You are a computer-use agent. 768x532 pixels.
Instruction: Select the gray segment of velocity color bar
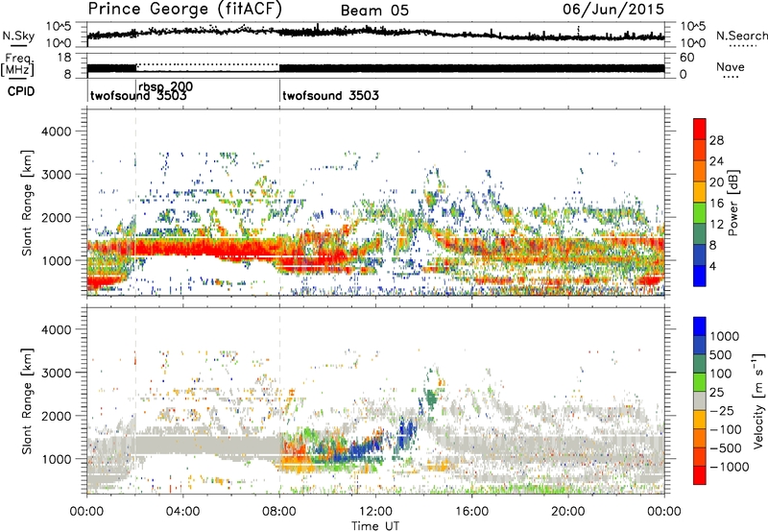click(700, 400)
